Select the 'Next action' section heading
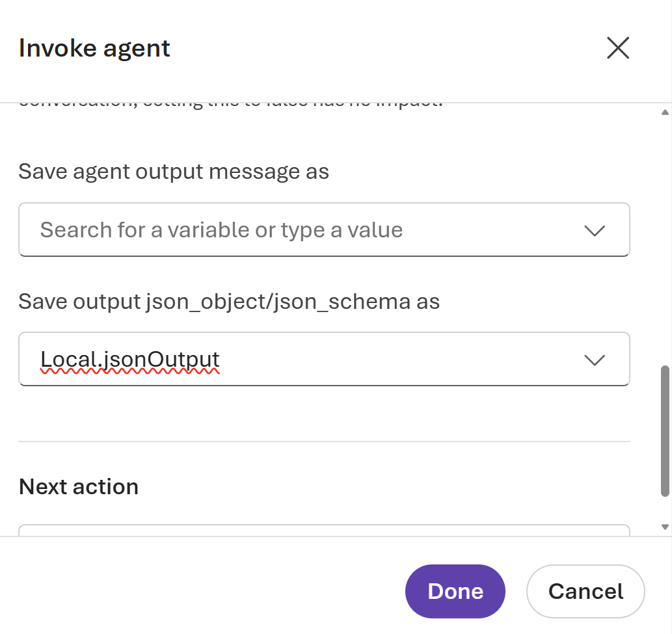This screenshot has width=672, height=634. (x=79, y=487)
